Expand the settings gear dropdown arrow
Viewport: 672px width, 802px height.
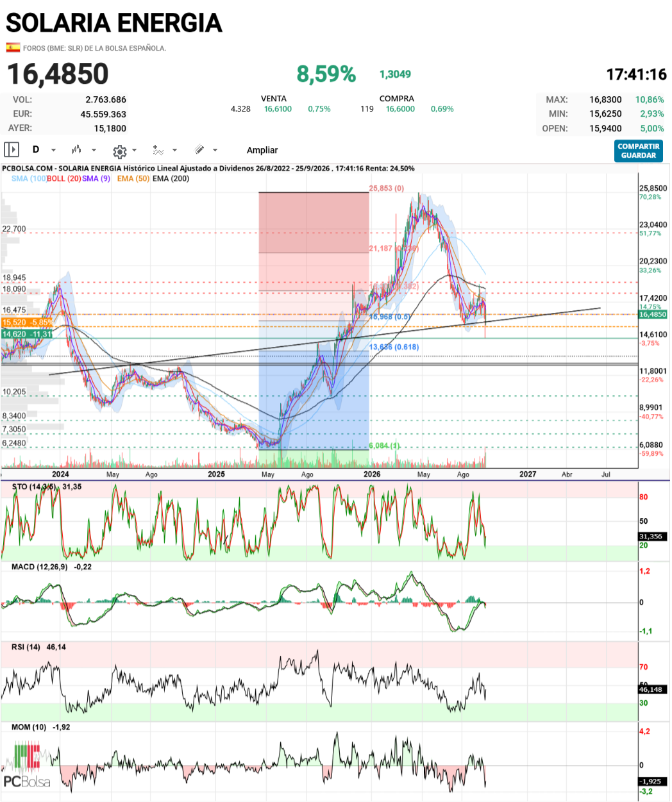point(135,150)
